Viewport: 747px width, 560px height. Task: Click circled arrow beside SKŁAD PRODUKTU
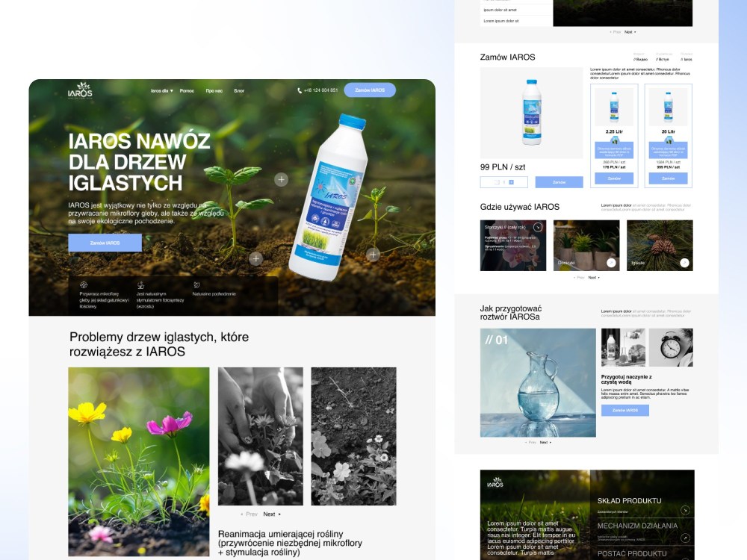pyautogui.click(x=686, y=510)
